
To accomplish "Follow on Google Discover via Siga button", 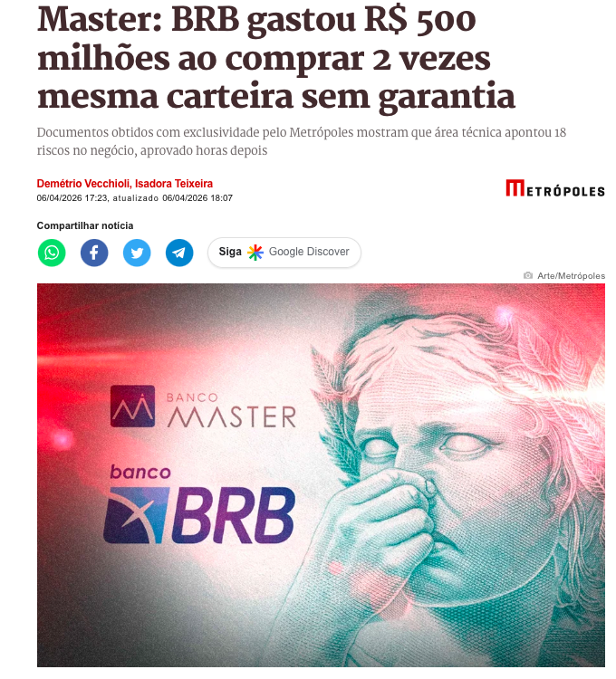I will (284, 252).
